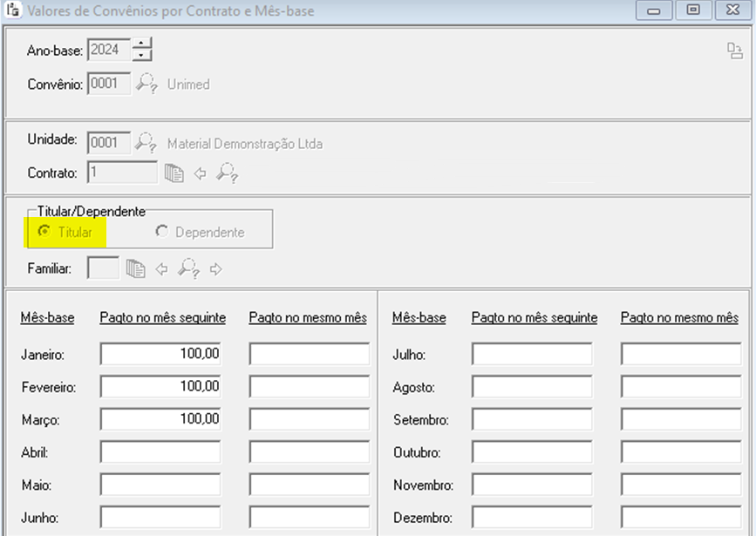Go to next Familiar record arrow
Image resolution: width=756 pixels, height=536 pixels.
216,268
